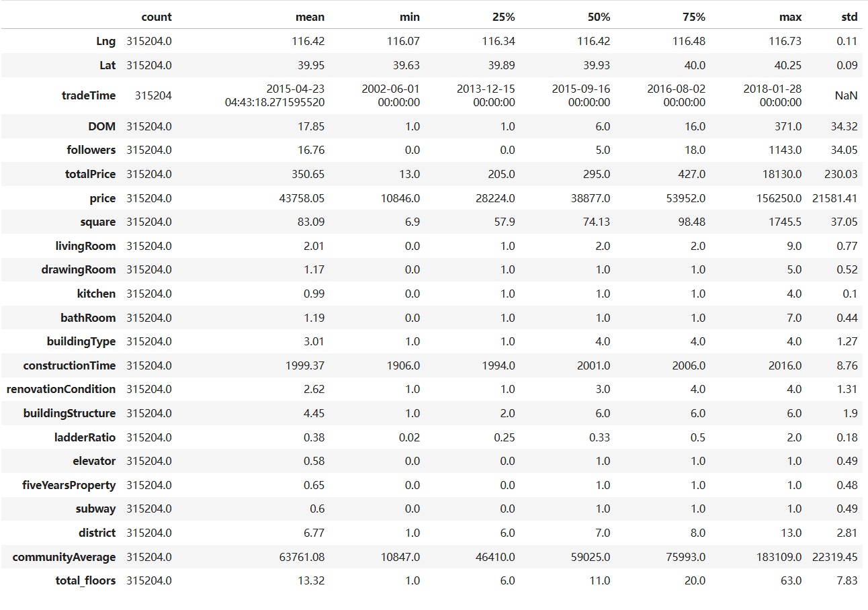Click the '50%' column header

pos(597,17)
